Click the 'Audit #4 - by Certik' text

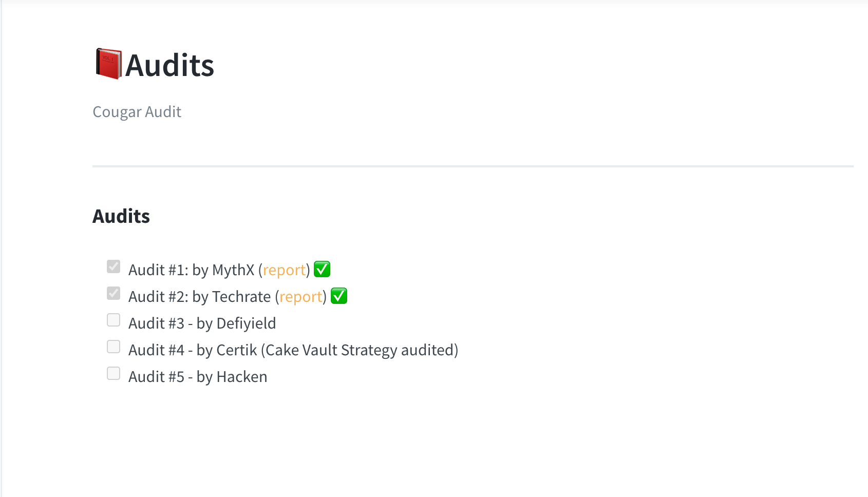tap(193, 350)
